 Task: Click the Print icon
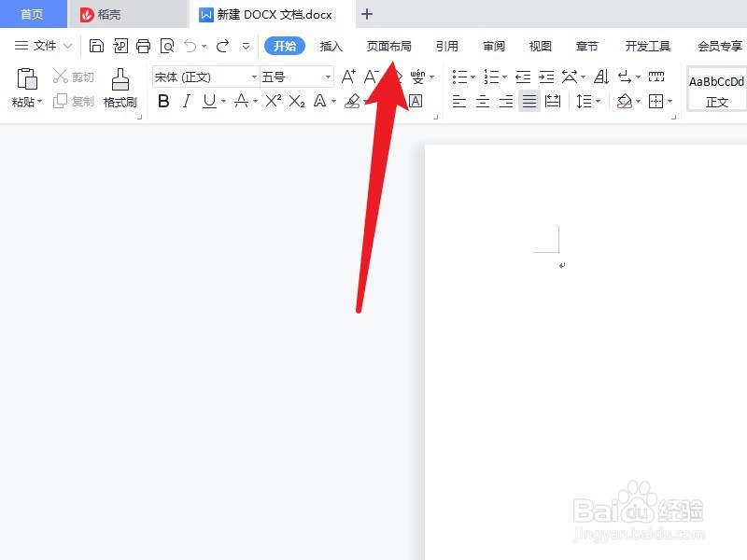pos(144,46)
